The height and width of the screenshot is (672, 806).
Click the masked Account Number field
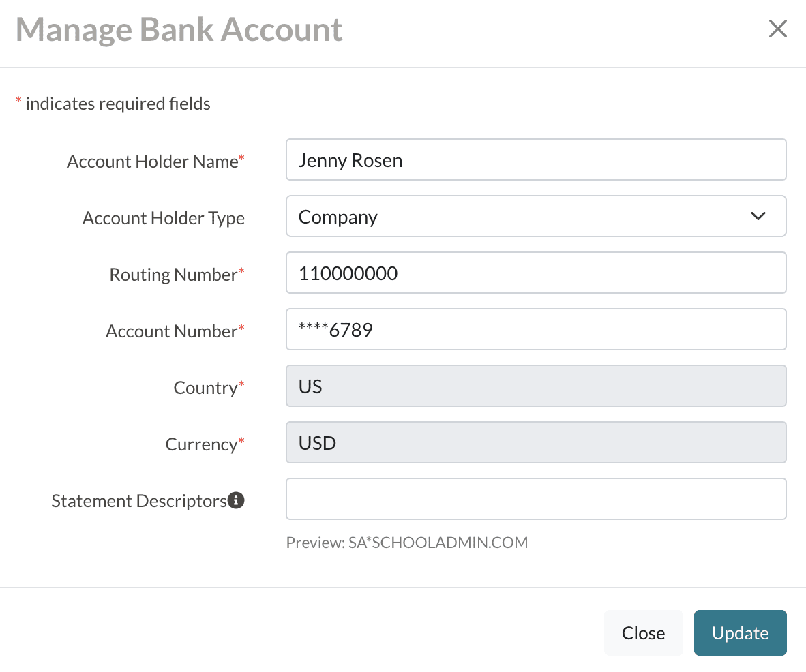(536, 329)
